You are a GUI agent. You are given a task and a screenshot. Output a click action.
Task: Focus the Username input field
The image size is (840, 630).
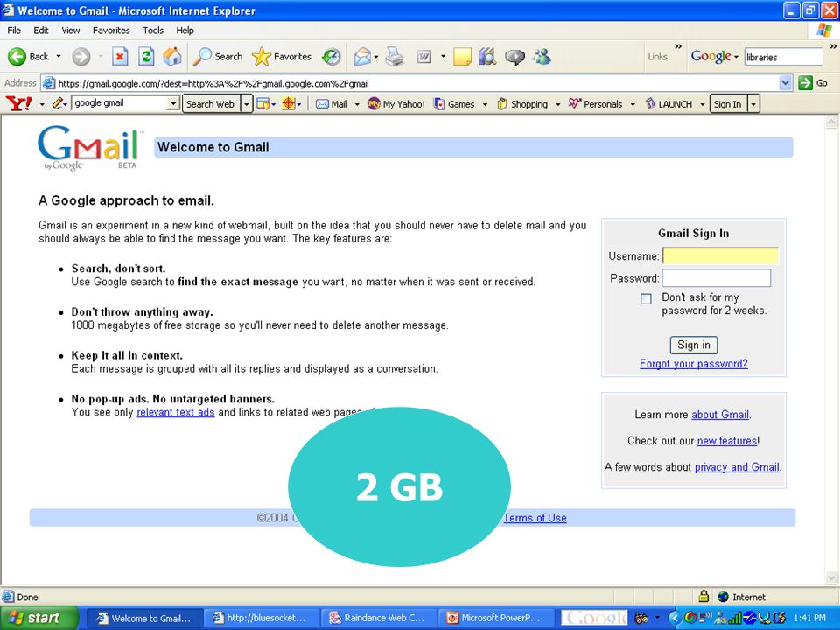[720, 256]
